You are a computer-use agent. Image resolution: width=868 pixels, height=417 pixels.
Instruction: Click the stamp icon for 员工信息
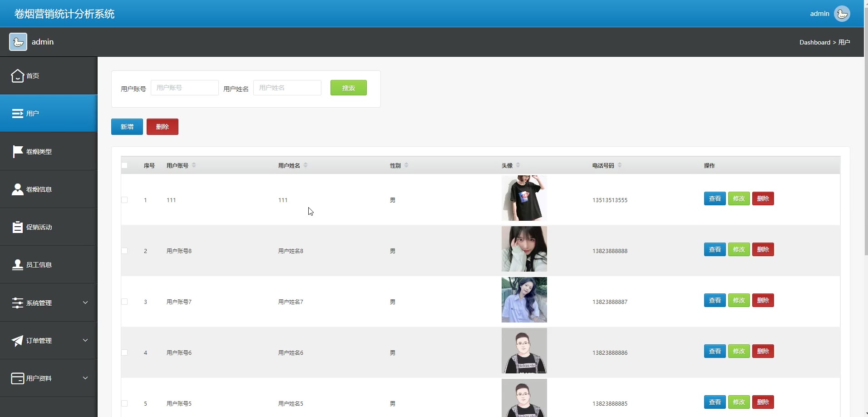pyautogui.click(x=17, y=265)
